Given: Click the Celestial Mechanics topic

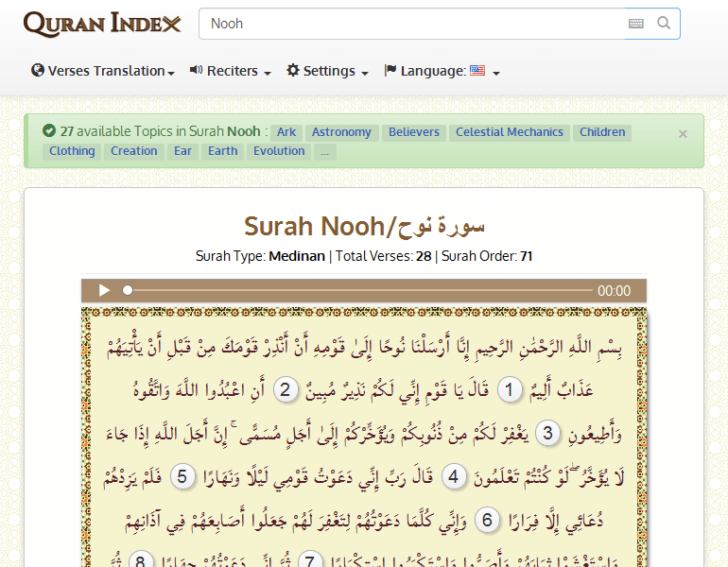Looking at the screenshot, I should 509,132.
